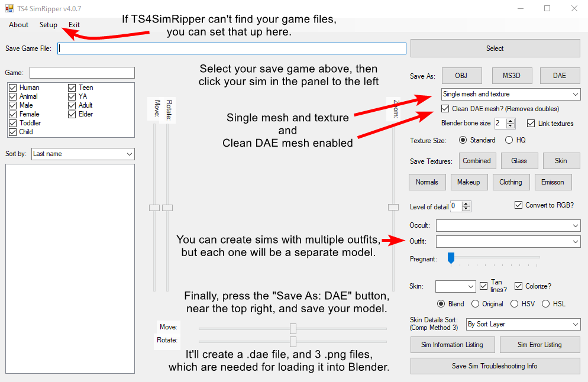Open the Single mesh and texture dropdown
Viewport: 588px width, 382px height.
click(x=511, y=94)
